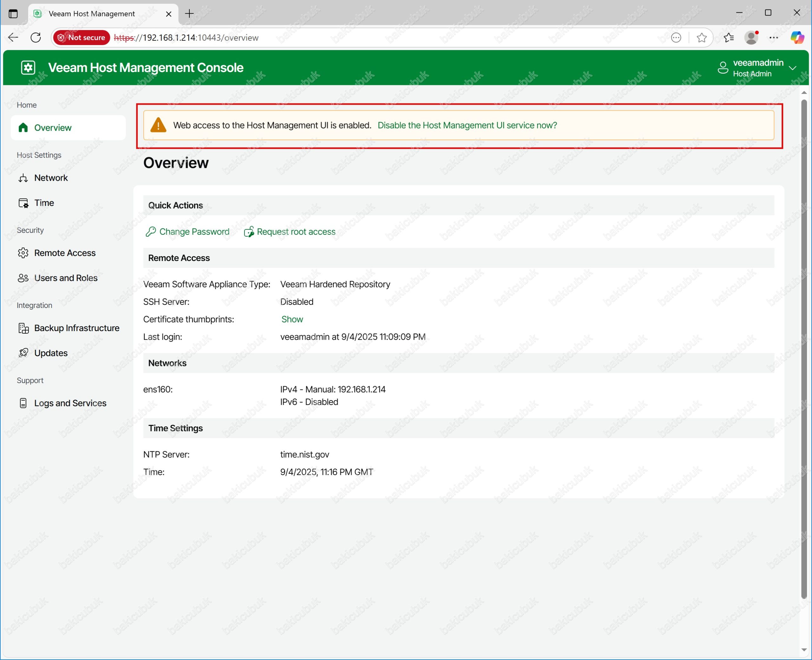Expand the veeamadmin account dropdown chevron
Image resolution: width=812 pixels, height=660 pixels.
coord(793,68)
